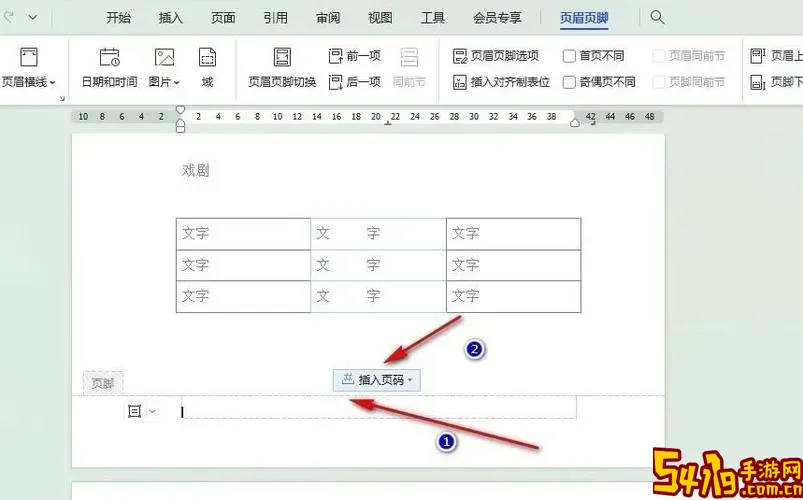Insert a 域 field
This screenshot has height=500, width=803.
207,68
